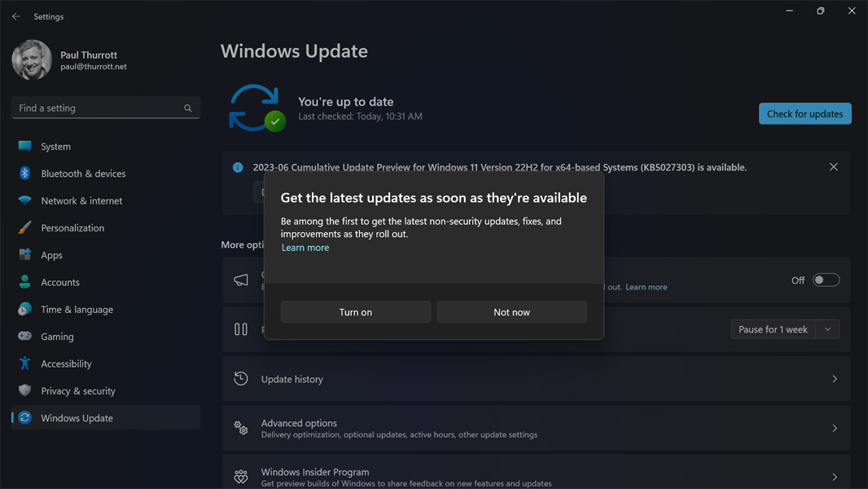Screen dimensions: 868x489
Task: Select Windows Update in sidebar
Action: [106, 417]
